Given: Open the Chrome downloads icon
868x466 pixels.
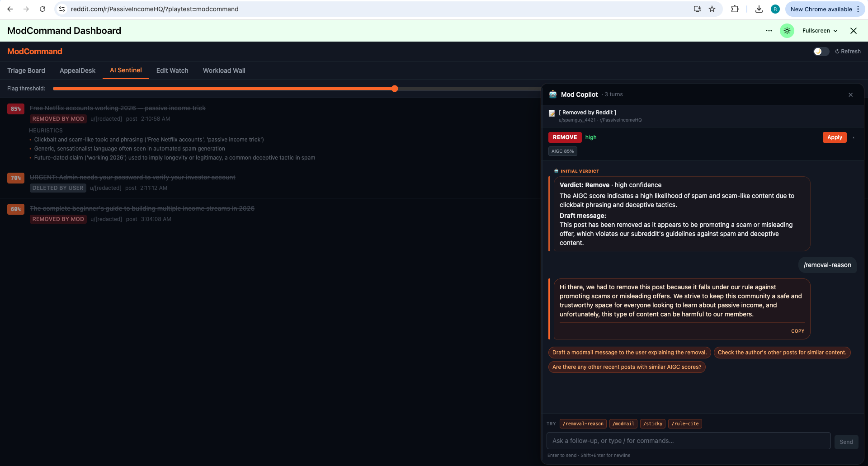Looking at the screenshot, I should tap(759, 9).
